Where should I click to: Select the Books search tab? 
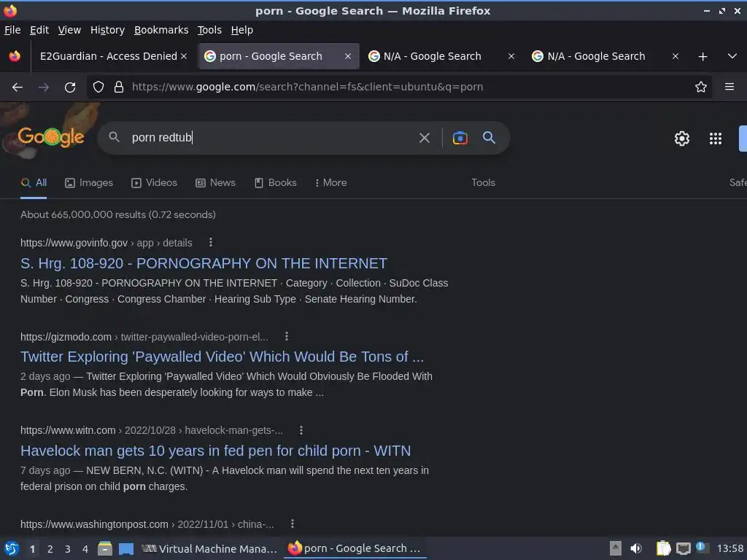275,182
